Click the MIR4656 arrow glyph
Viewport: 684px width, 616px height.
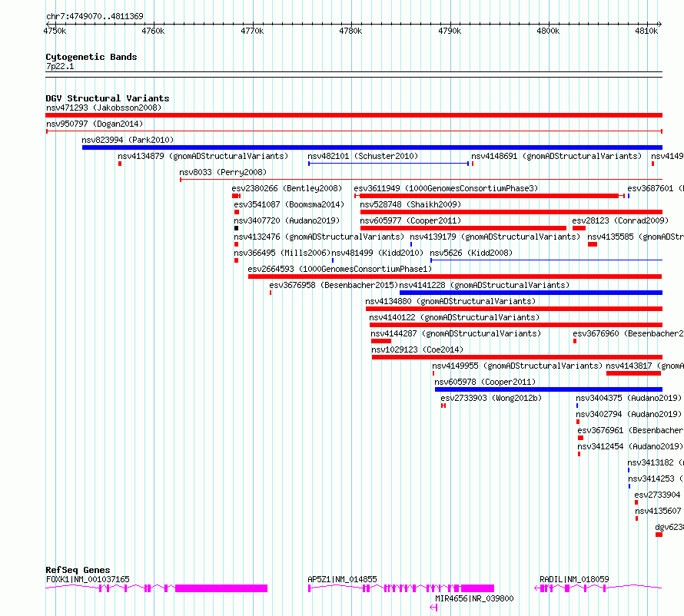pyautogui.click(x=433, y=608)
